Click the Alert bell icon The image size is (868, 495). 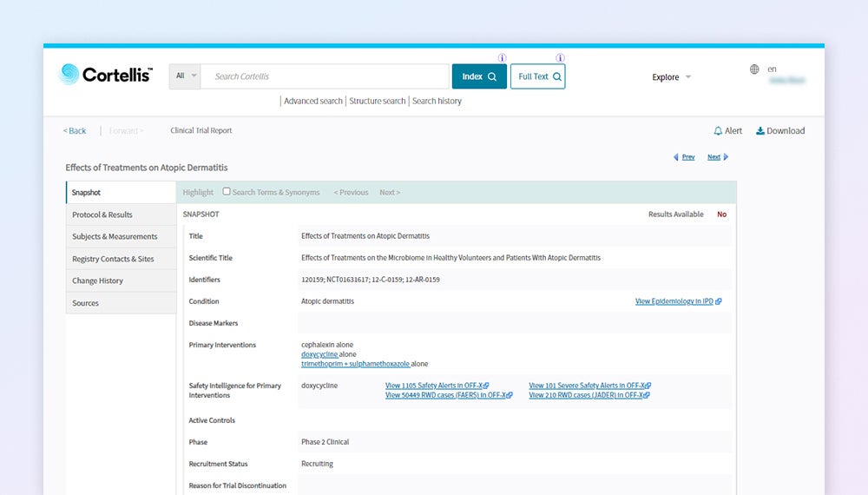tap(718, 131)
